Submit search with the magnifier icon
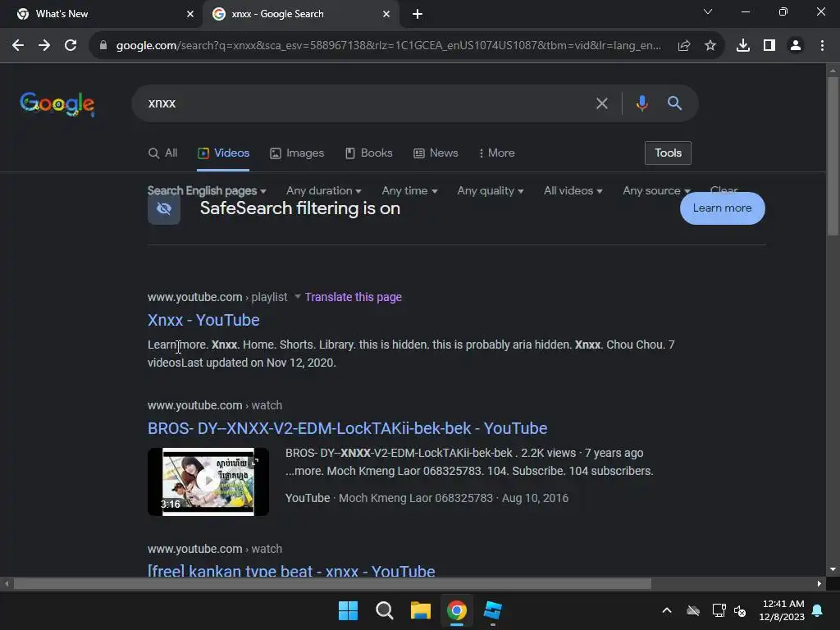Viewport: 840px width, 630px height. point(674,103)
